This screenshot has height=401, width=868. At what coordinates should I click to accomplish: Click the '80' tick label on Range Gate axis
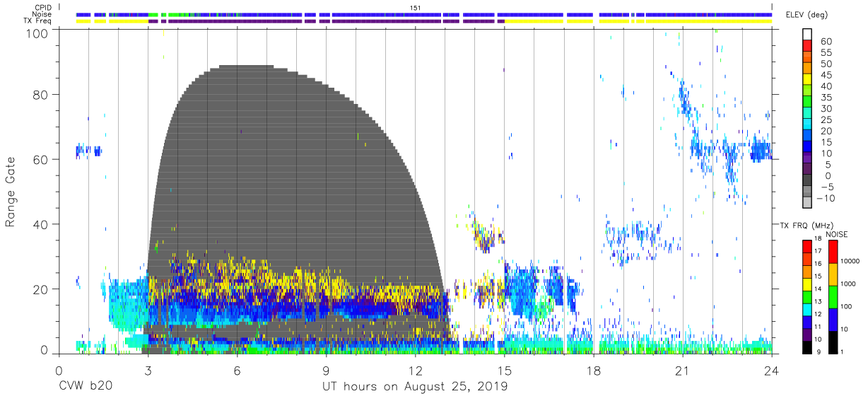41,95
